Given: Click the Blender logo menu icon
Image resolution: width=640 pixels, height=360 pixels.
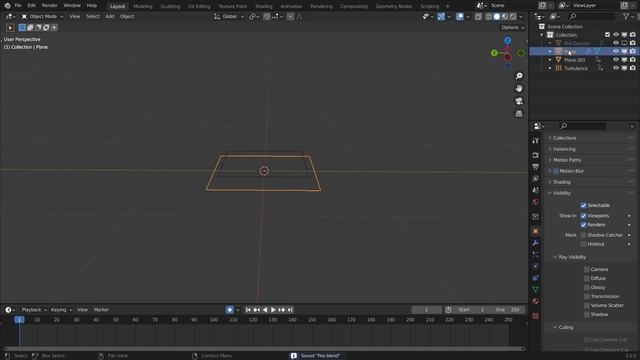Looking at the screenshot, I should click(7, 6).
